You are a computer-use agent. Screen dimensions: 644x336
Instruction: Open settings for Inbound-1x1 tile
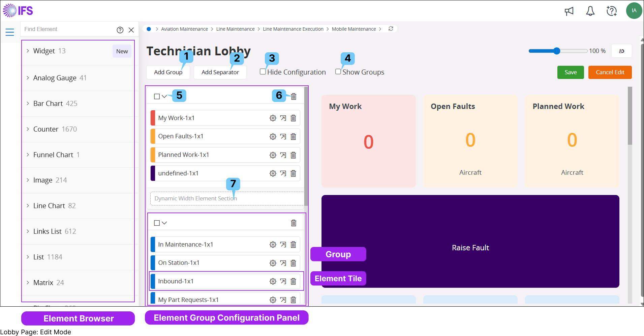tap(273, 281)
